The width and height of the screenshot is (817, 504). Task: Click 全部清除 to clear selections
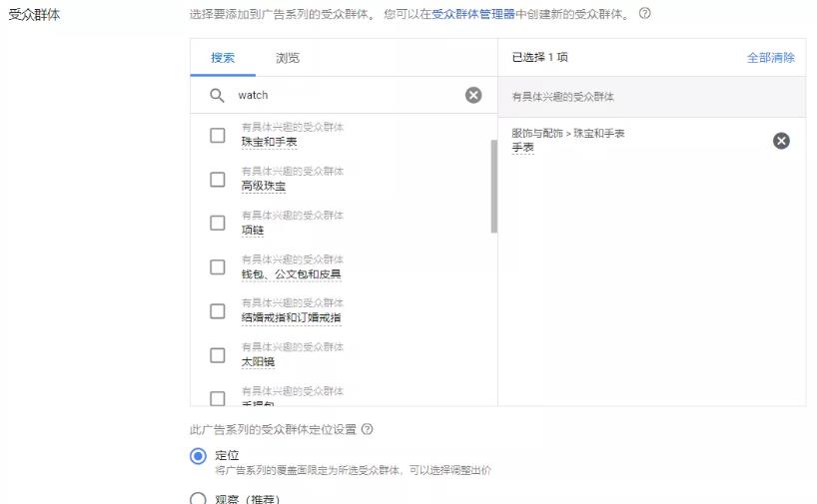[770, 58]
